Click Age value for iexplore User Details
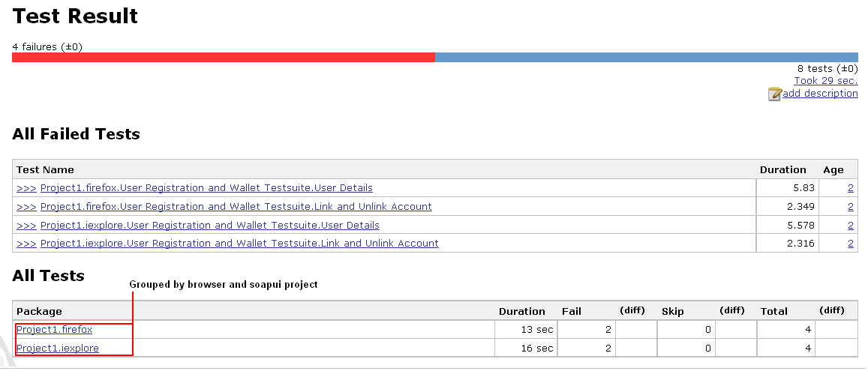This screenshot has width=868, height=380. pos(851,226)
